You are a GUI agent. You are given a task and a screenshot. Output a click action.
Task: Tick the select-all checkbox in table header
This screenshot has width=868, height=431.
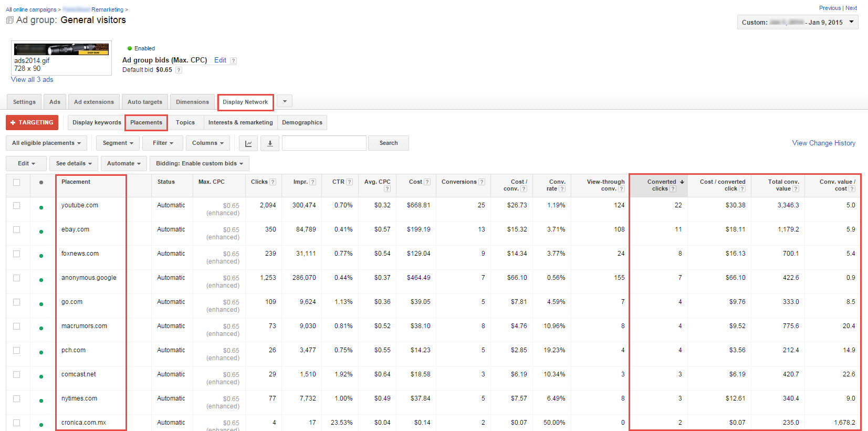(x=17, y=182)
